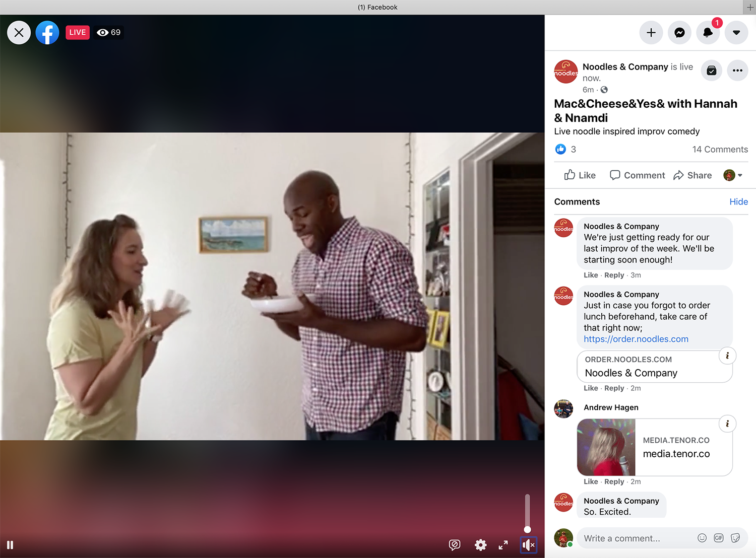Open the 6m post timestamp

coord(588,90)
